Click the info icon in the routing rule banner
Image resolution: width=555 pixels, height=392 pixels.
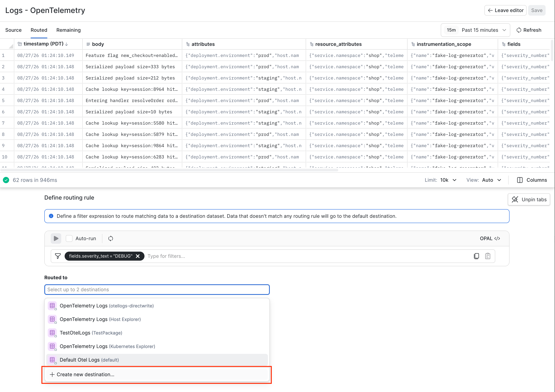click(x=51, y=216)
